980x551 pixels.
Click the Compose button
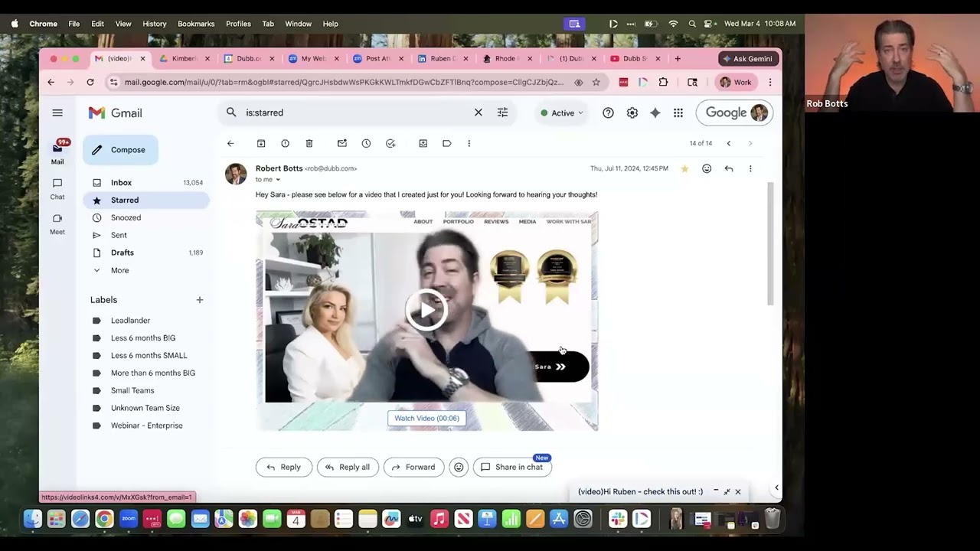coord(120,150)
